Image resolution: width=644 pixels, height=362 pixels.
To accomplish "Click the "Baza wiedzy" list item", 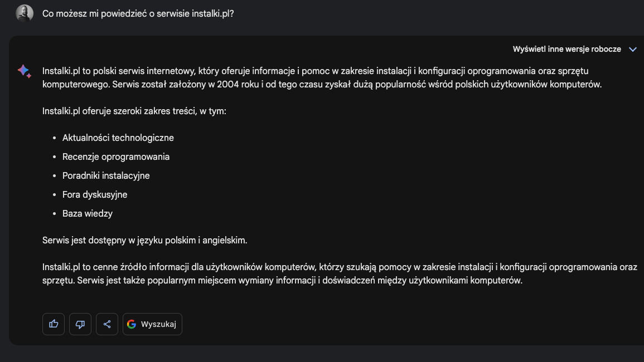I will tap(88, 213).
